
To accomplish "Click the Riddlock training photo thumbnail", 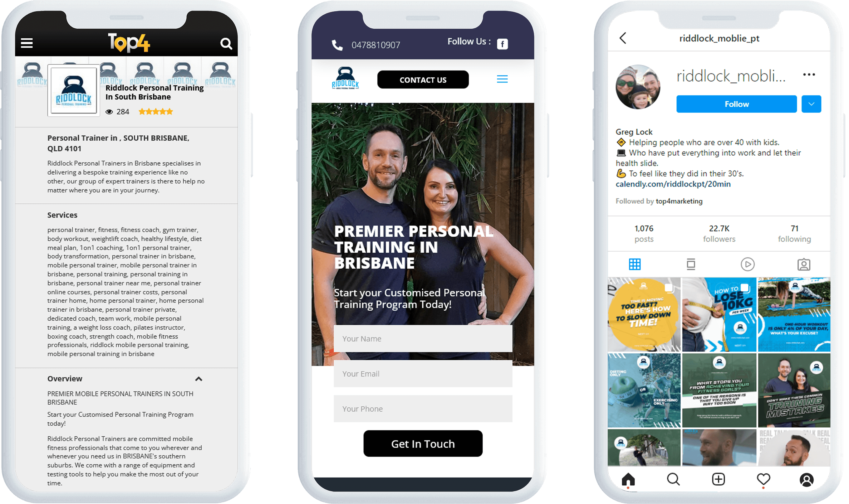I will pyautogui.click(x=71, y=93).
